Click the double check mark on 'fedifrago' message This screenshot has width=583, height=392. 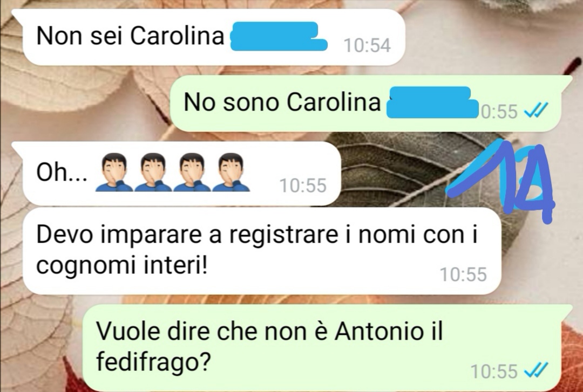(536, 370)
